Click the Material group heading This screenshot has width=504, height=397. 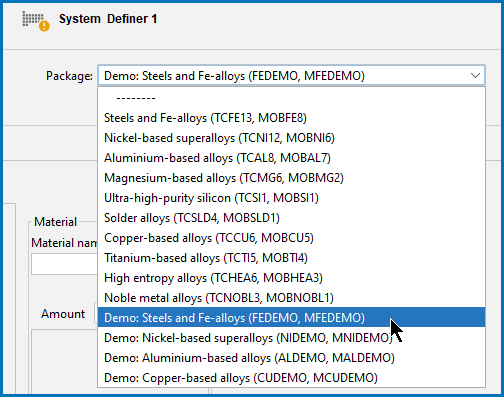(x=55, y=222)
